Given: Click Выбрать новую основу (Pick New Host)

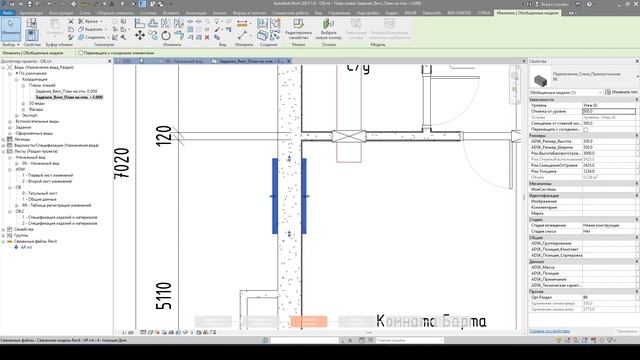Looking at the screenshot, I should coord(329,29).
